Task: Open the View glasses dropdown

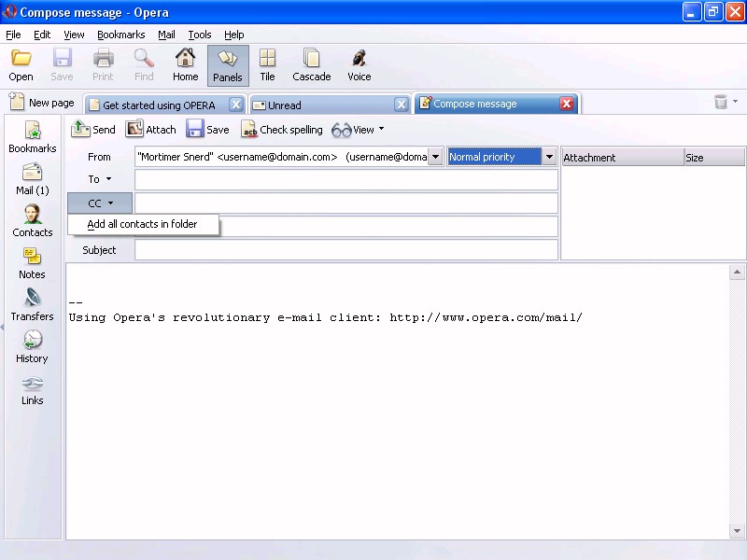Action: (358, 130)
